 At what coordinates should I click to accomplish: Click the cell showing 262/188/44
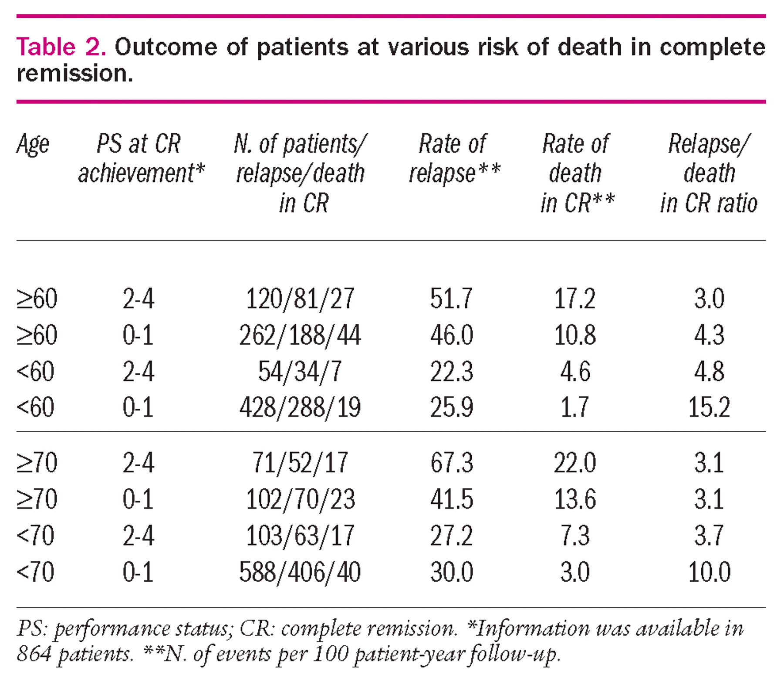300,335
